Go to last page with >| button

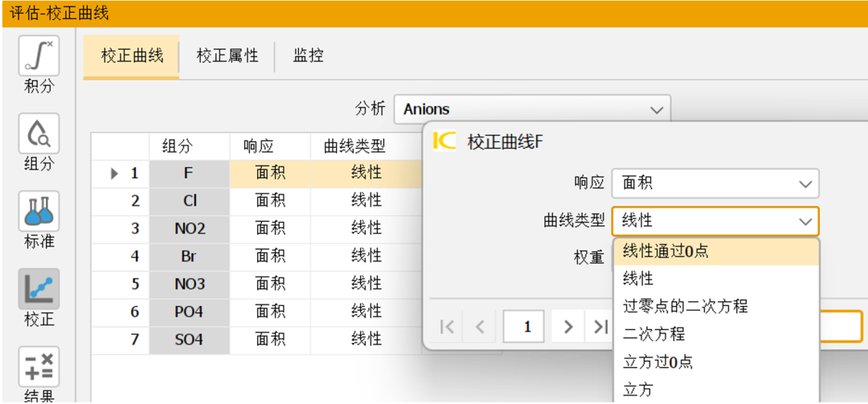tap(600, 327)
